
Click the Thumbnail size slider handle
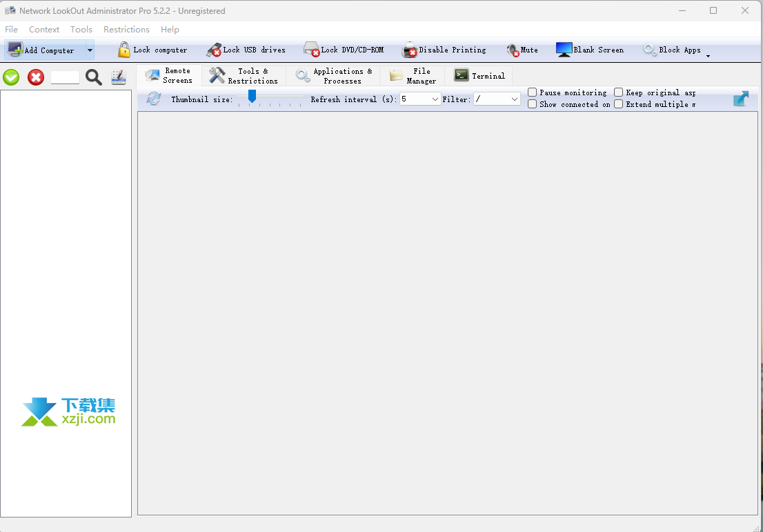(252, 96)
